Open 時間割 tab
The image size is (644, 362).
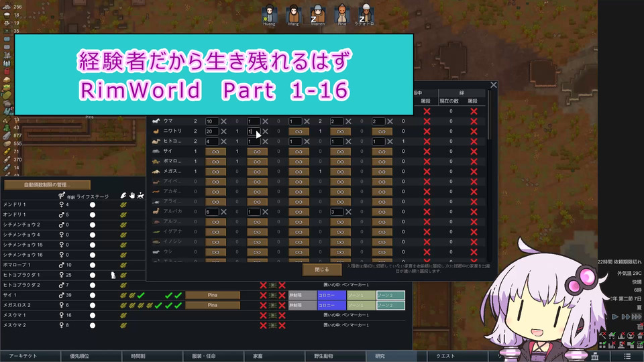pyautogui.click(x=152, y=356)
